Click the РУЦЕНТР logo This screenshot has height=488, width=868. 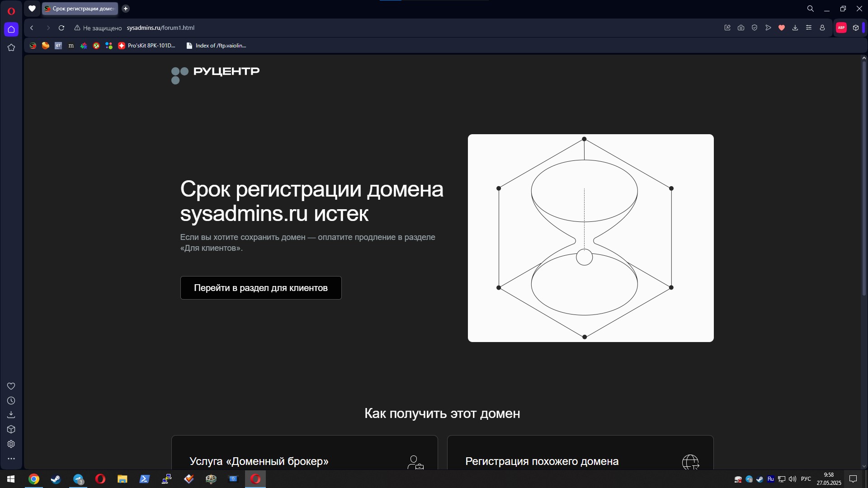click(x=215, y=75)
